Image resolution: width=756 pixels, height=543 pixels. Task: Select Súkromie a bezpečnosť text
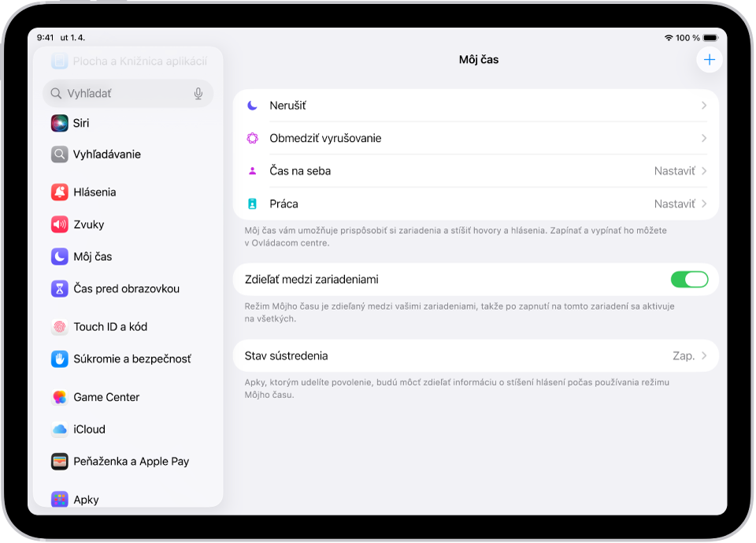[132, 359]
